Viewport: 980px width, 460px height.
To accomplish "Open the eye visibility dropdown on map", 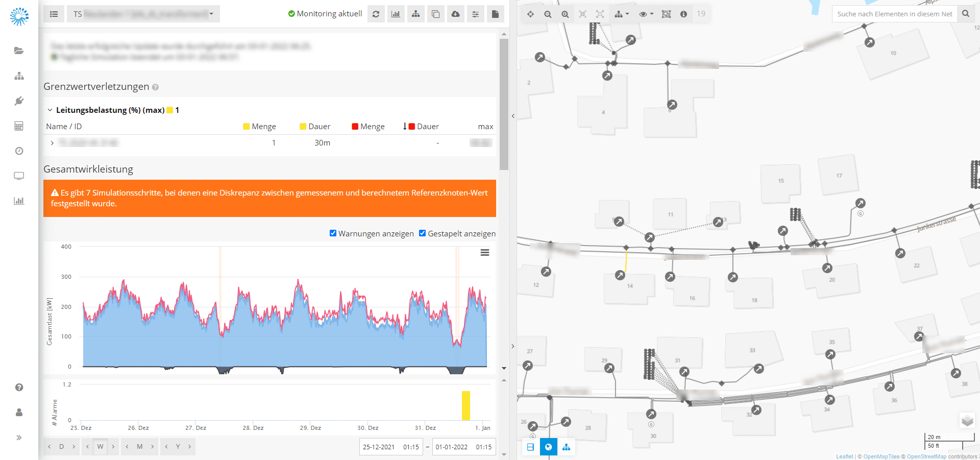I will [x=646, y=14].
